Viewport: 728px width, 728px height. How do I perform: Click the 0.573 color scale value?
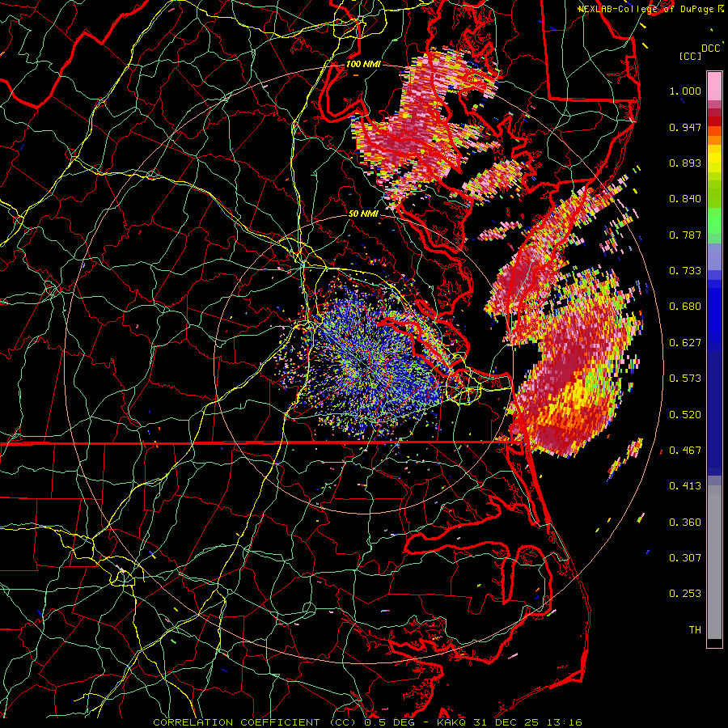685,379
